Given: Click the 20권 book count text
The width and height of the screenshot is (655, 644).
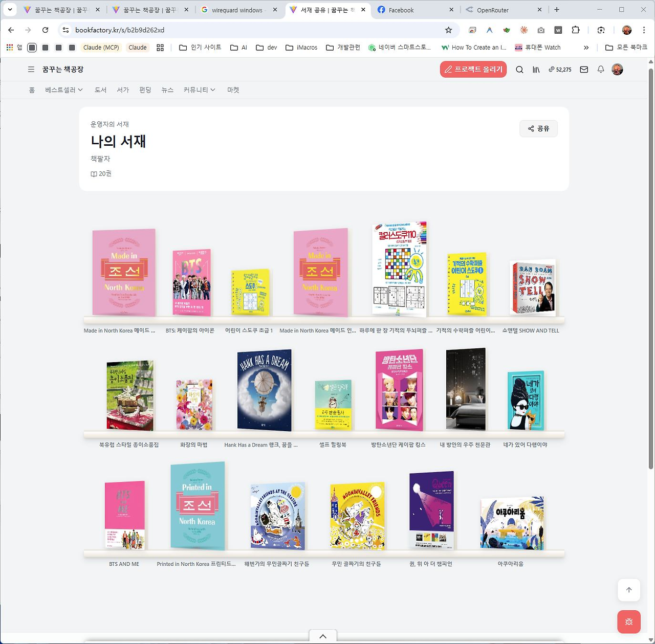Looking at the screenshot, I should click(101, 174).
